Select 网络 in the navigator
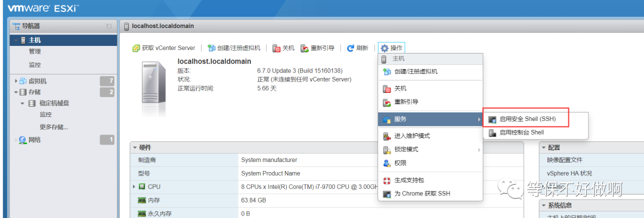Image resolution: width=644 pixels, height=218 pixels. click(35, 140)
